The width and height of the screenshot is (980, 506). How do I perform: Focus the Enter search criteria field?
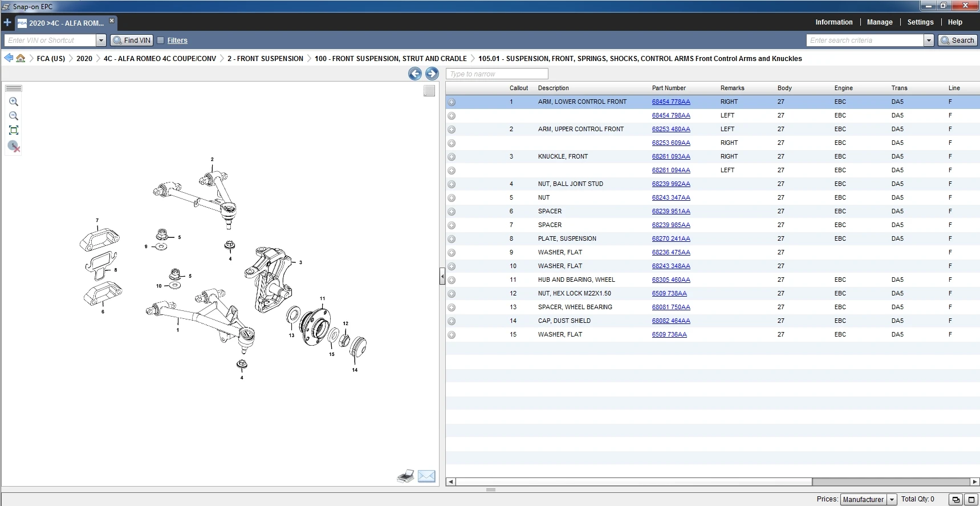point(865,41)
